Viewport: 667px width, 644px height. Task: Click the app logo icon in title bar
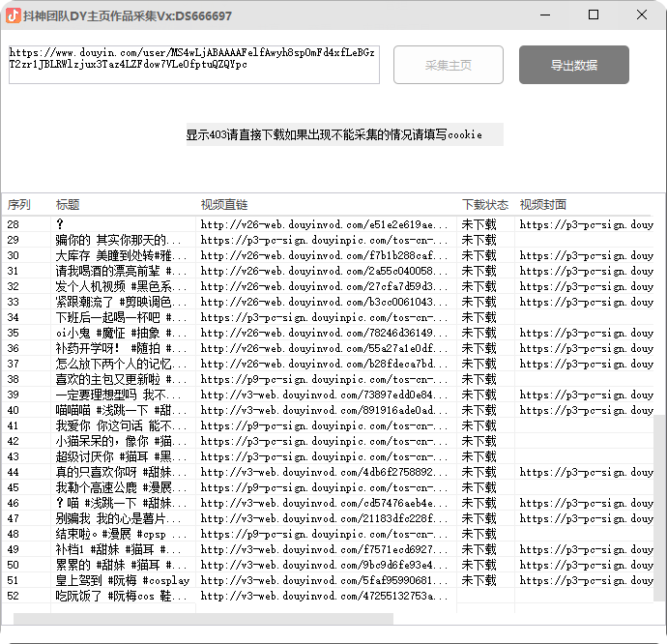(12, 15)
